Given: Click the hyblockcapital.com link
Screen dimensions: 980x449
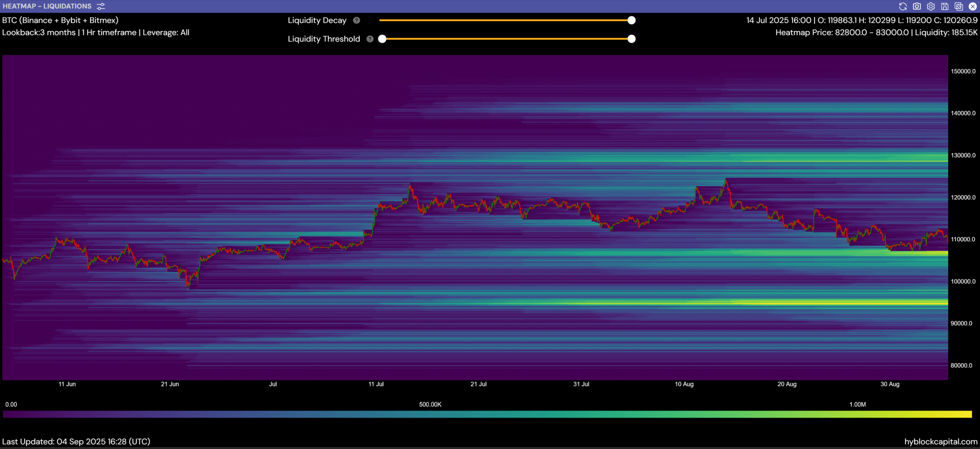Looking at the screenshot, I should 941,442.
